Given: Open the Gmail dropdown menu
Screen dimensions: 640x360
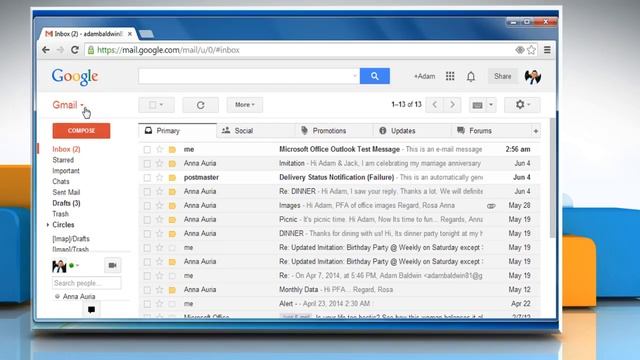Looking at the screenshot, I should coord(68,105).
